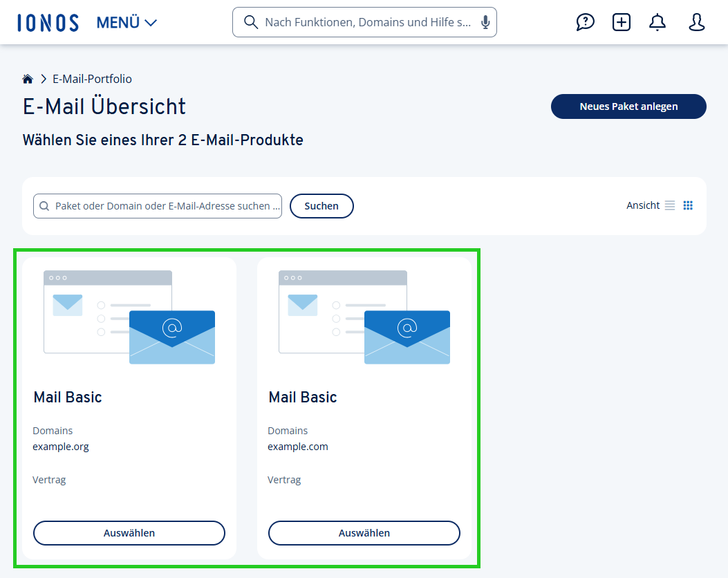Image resolution: width=728 pixels, height=578 pixels.
Task: Activate voice search with the microphone icon
Action: click(485, 21)
